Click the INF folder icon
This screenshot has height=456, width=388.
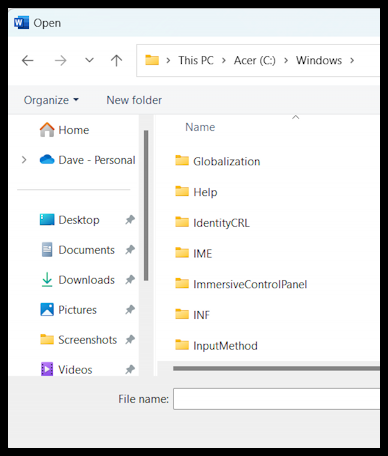pyautogui.click(x=182, y=314)
